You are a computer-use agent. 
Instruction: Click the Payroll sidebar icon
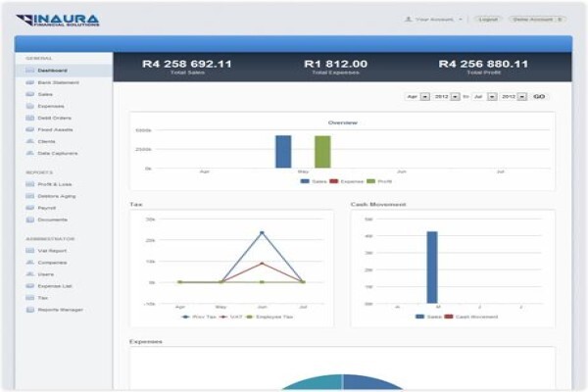29,208
